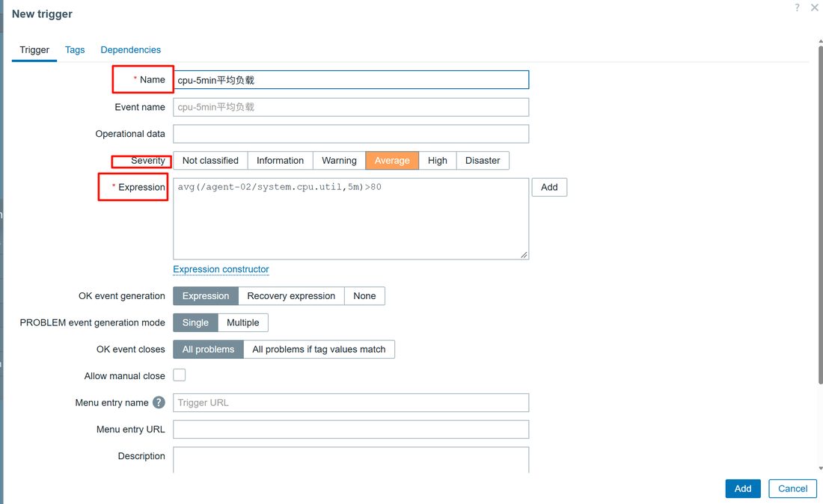823x504 pixels.
Task: Set severity to Warning
Action: 339,161
